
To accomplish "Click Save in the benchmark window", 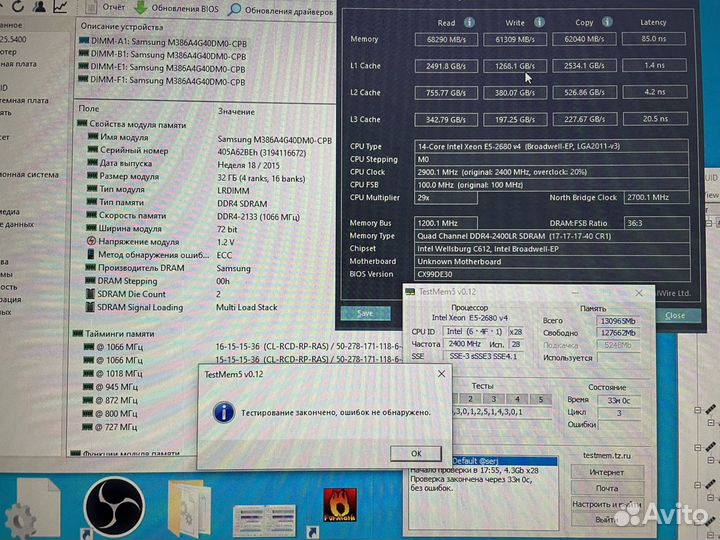I will (x=366, y=313).
